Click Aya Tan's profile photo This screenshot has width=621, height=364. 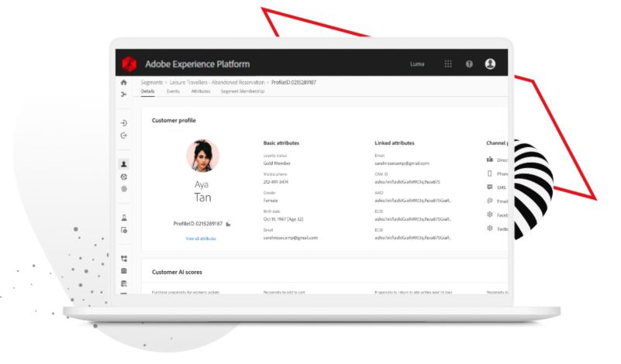(203, 156)
